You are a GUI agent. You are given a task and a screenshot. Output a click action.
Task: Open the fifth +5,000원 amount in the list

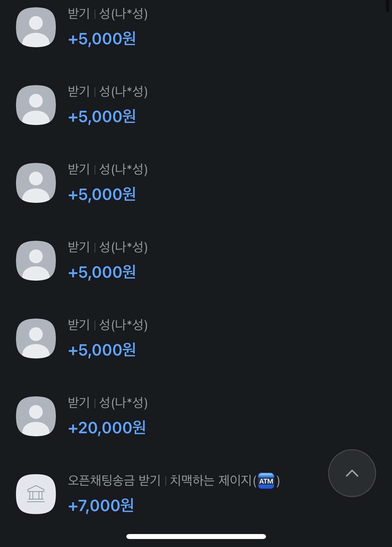click(102, 350)
